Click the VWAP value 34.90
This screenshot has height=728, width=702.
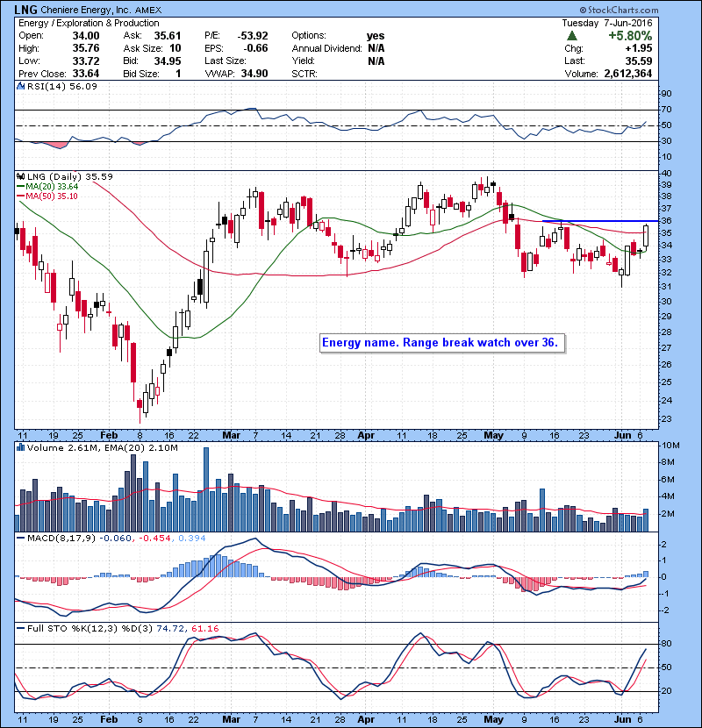click(254, 74)
